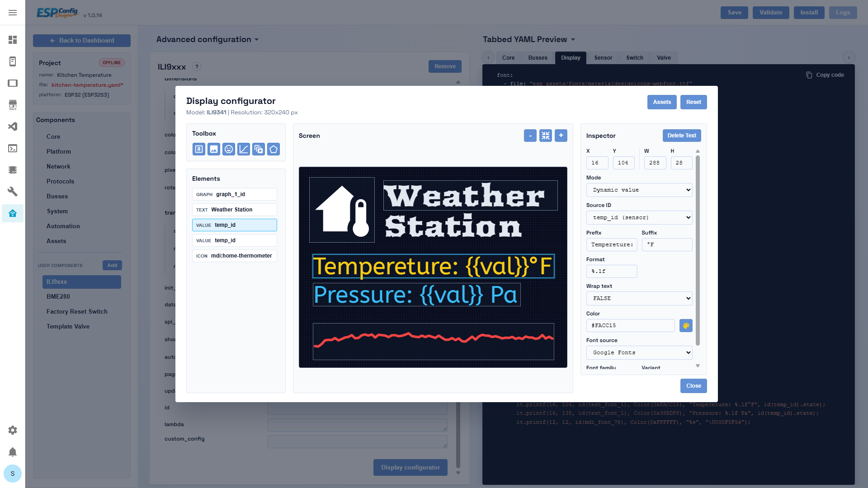Switch to the Core YAML tab
Image resolution: width=868 pixels, height=488 pixels.
pyautogui.click(x=508, y=58)
